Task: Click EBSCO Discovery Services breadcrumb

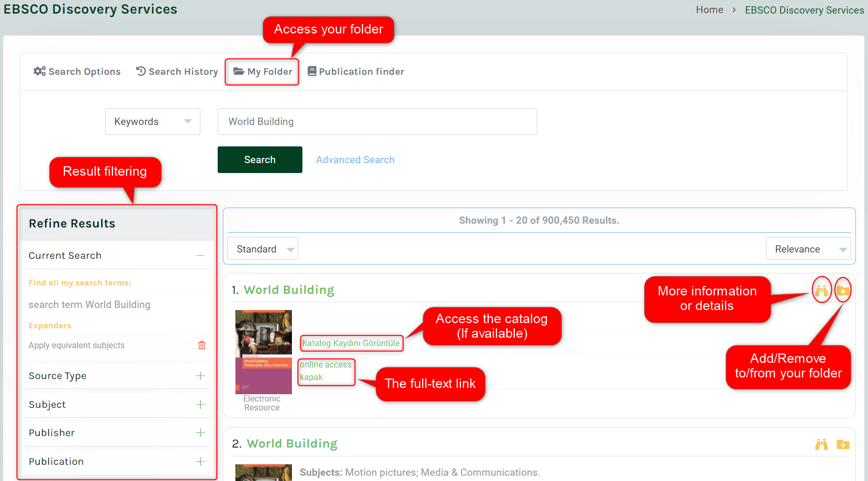Action: click(805, 10)
